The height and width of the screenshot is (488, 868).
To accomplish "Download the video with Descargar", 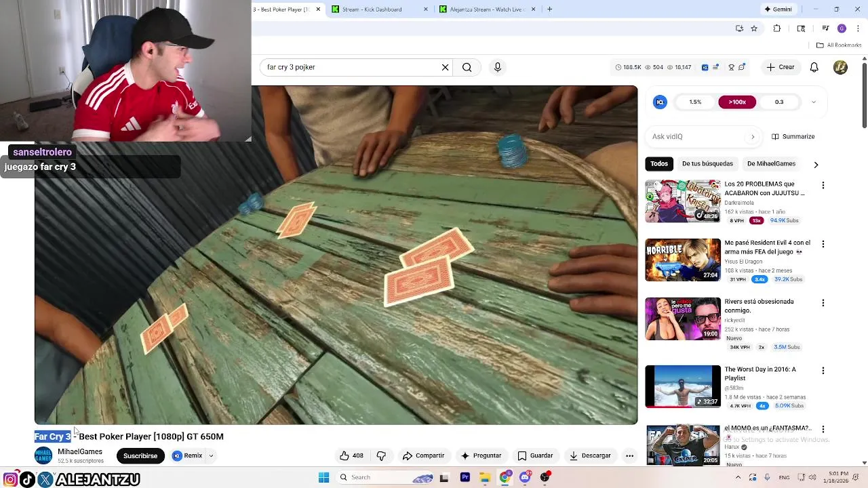I will point(590,455).
